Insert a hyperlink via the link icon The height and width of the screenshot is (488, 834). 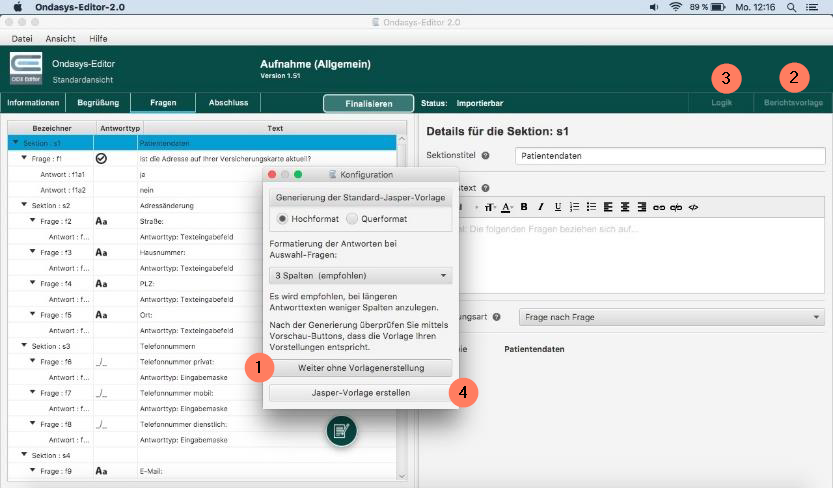[x=659, y=208]
